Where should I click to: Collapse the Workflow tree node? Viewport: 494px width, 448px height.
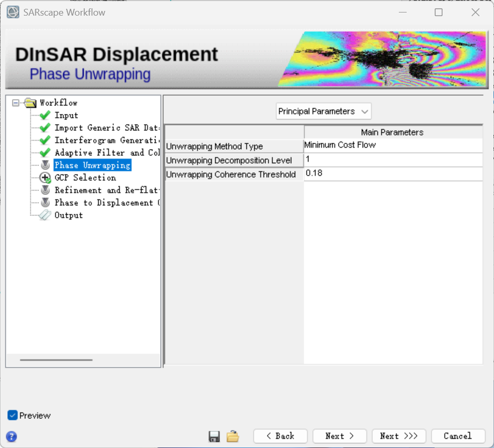[16, 103]
